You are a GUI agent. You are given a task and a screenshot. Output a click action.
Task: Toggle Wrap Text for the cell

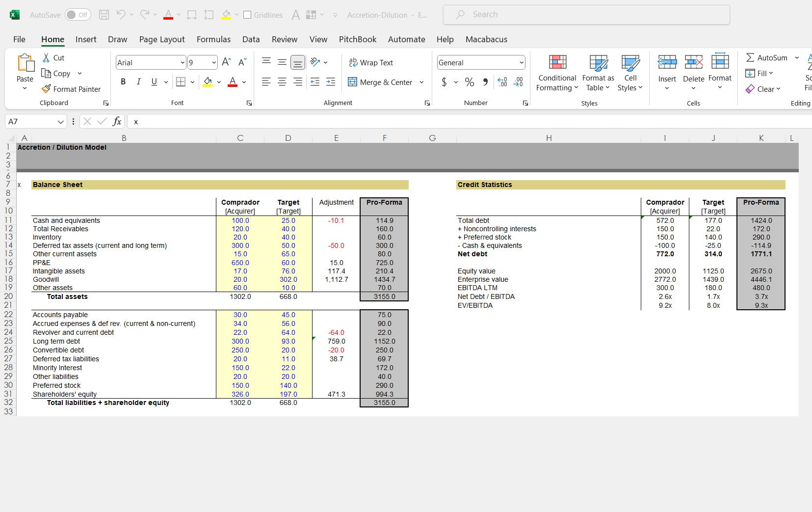point(371,62)
